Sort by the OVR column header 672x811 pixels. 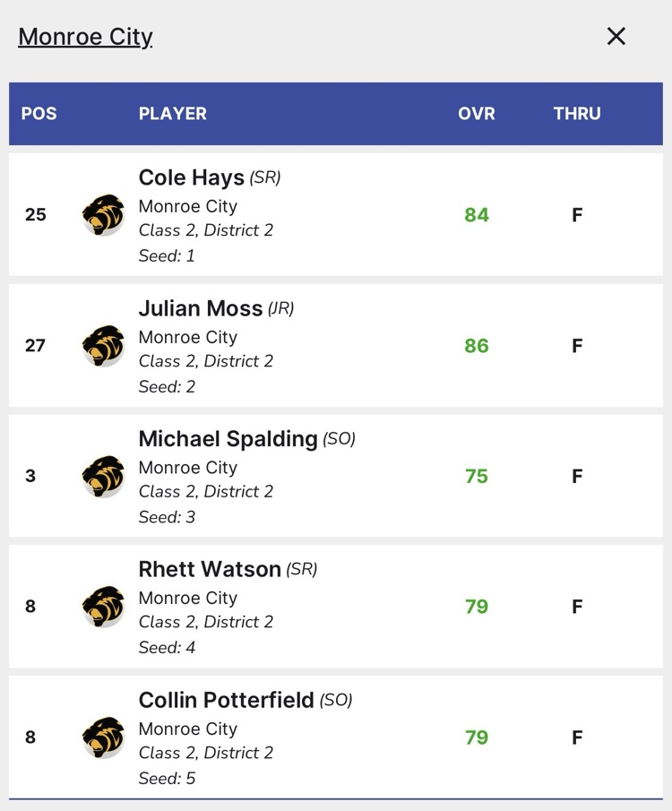point(476,114)
